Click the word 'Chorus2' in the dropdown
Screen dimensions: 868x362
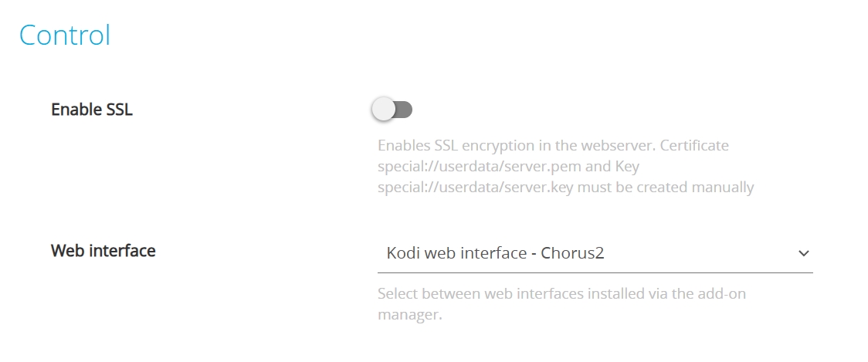[572, 253]
